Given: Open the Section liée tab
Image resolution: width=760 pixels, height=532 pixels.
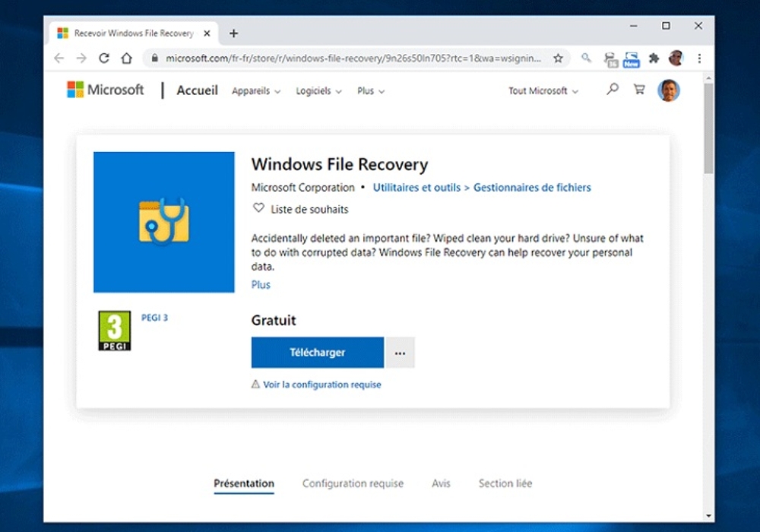Looking at the screenshot, I should point(505,483).
